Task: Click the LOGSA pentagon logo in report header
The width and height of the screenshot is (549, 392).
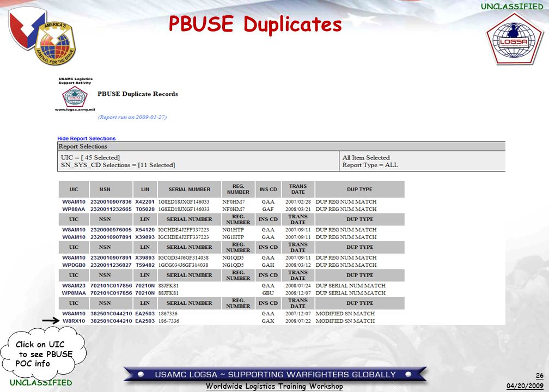Action: point(75,96)
